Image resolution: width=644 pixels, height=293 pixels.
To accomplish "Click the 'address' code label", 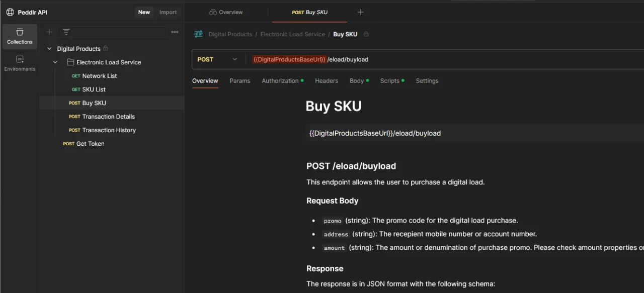I will click(x=336, y=234).
